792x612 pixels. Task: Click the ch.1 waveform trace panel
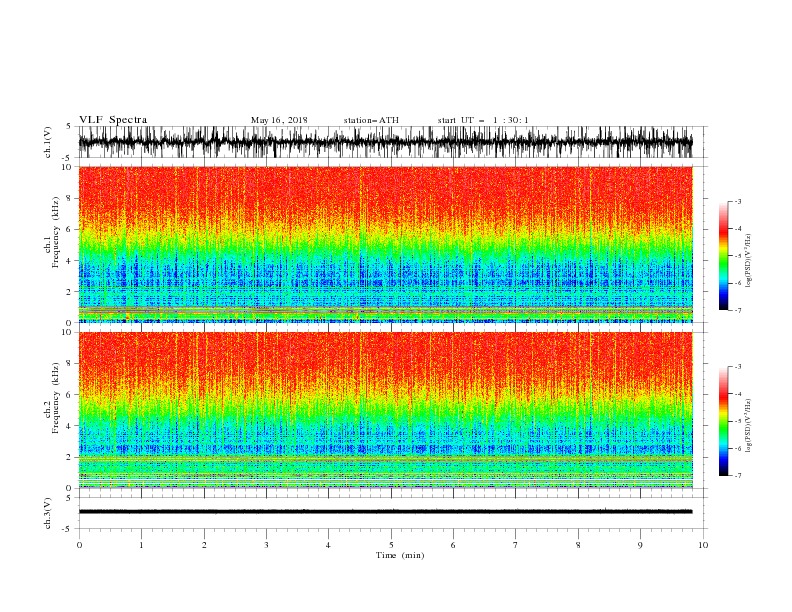(385, 142)
